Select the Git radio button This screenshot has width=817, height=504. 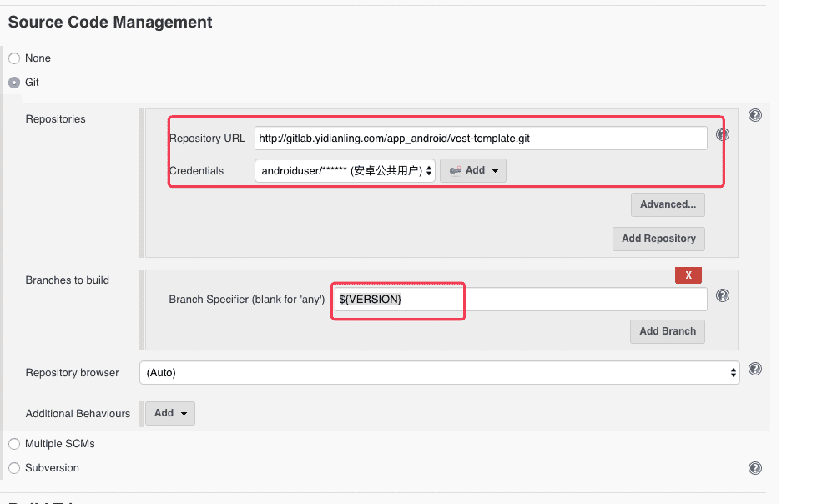[14, 83]
